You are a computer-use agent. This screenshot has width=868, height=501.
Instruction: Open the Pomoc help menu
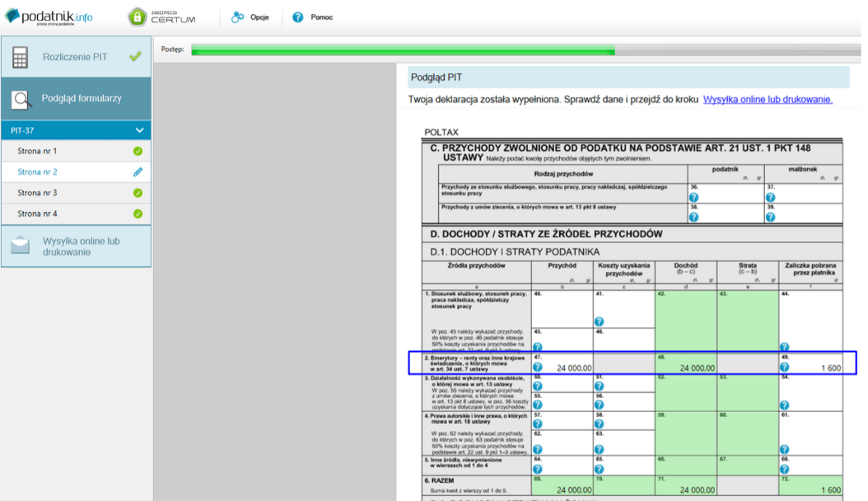click(x=313, y=17)
